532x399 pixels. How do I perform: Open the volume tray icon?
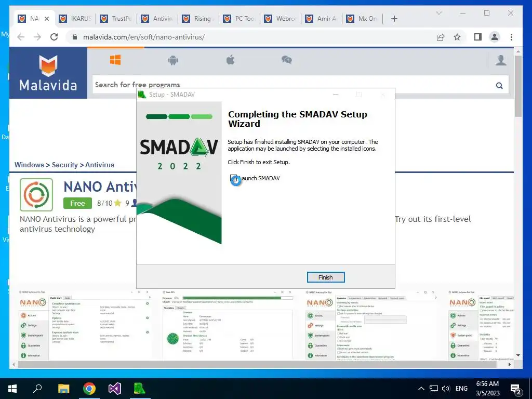click(x=446, y=389)
